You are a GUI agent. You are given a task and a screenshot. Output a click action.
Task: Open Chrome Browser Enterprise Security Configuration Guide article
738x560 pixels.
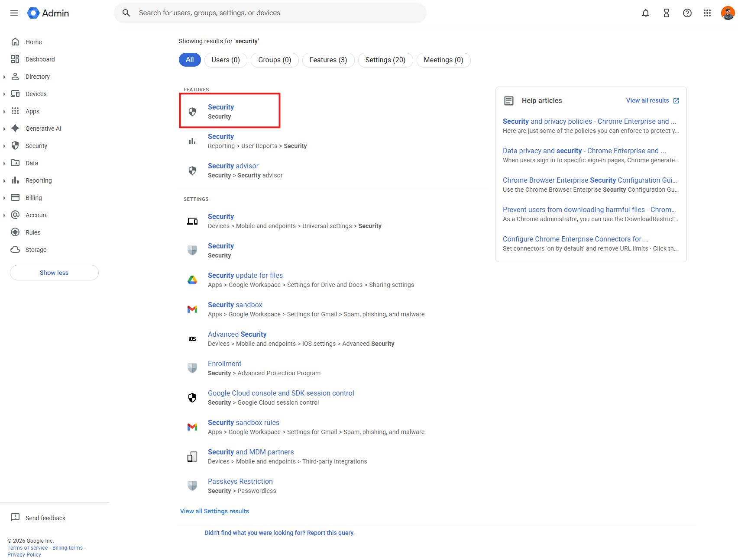(590, 180)
